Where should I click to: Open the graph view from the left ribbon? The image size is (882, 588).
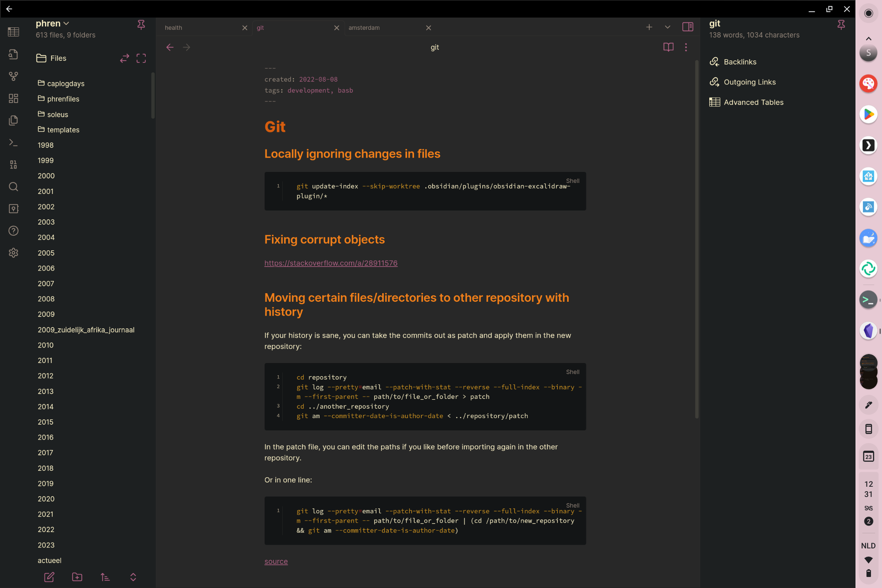(13, 76)
